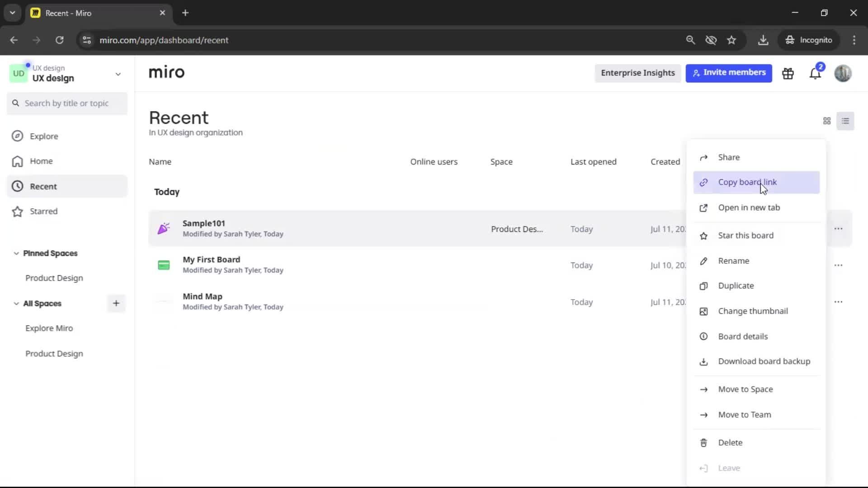Open notifications bell

coord(815,73)
